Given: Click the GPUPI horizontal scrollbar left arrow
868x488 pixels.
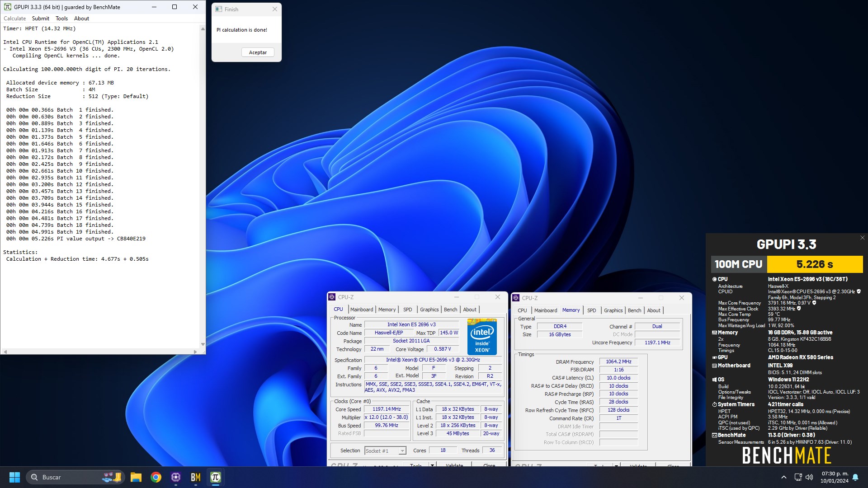Looking at the screenshot, I should click(x=5, y=352).
